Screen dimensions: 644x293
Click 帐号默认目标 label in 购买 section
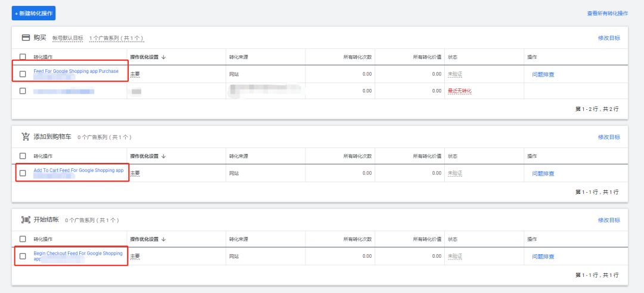pyautogui.click(x=68, y=38)
